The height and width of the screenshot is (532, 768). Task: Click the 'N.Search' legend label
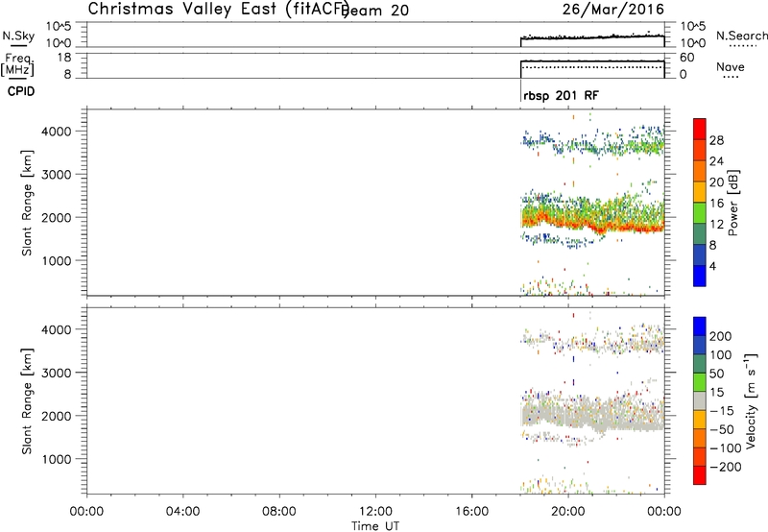point(742,36)
